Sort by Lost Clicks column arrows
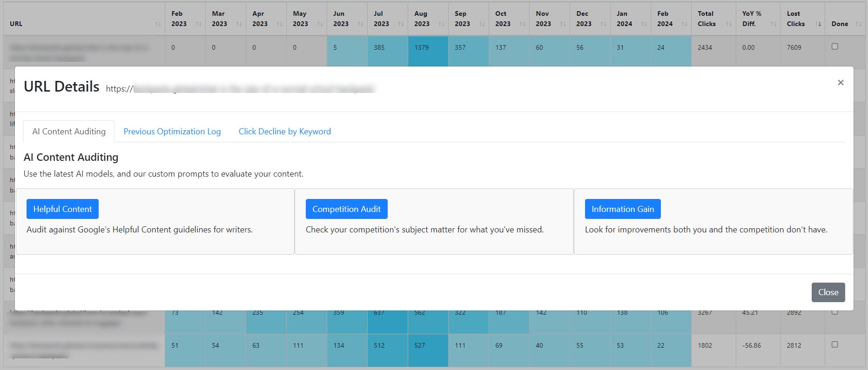868x370 pixels. [818, 24]
